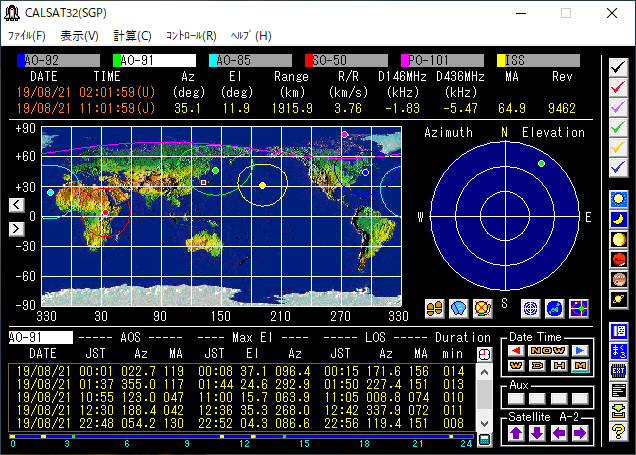Click the calculator icon beside the timeline
636x455 pixels.
tap(484, 440)
